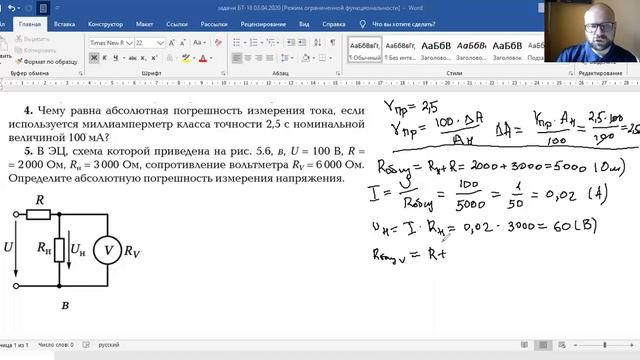Toggle Underline (Ч) formatting
Viewport: 640px width, 360px height.
[x=116, y=58]
